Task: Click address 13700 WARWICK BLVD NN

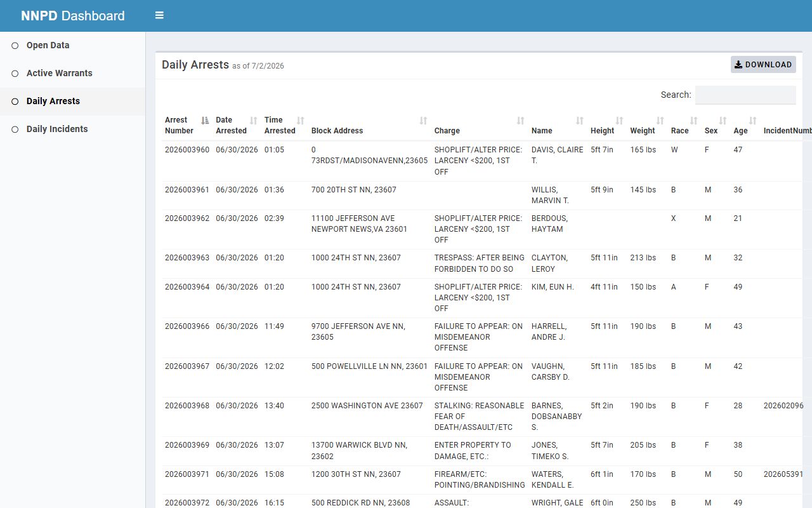Action: click(359, 451)
